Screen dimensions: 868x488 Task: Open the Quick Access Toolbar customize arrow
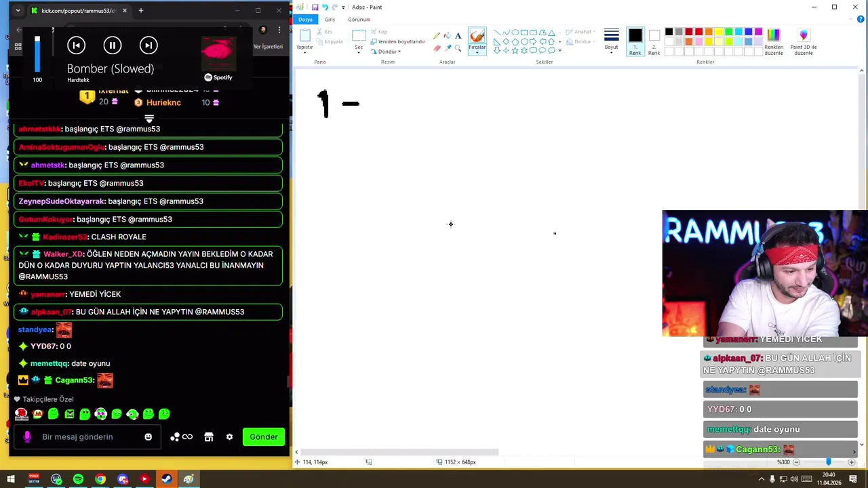[x=343, y=7]
